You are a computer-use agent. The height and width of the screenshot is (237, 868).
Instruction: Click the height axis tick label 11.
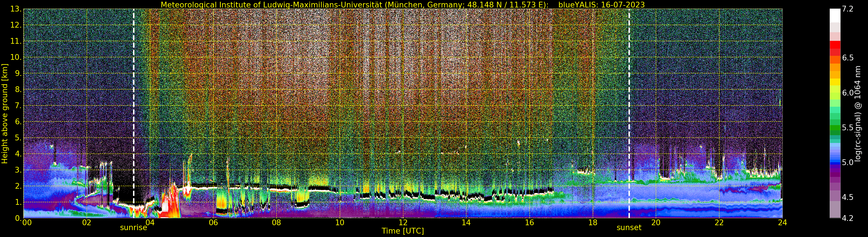coord(16,41)
